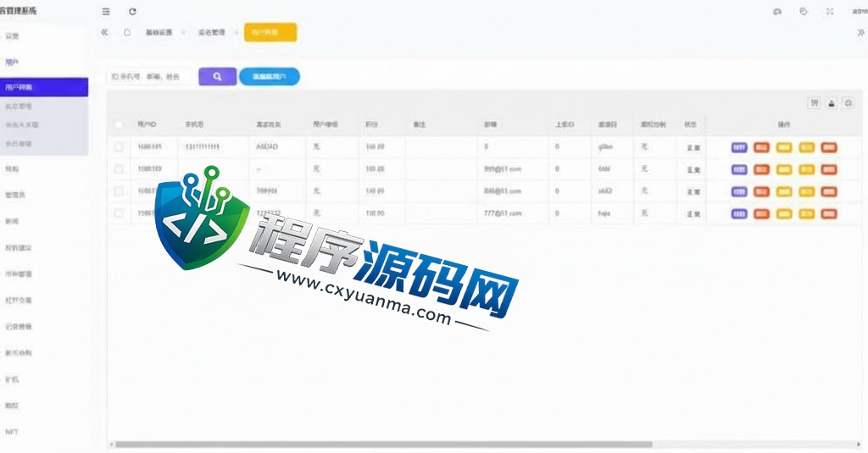Expand the 设置 sidebar group

[12, 36]
